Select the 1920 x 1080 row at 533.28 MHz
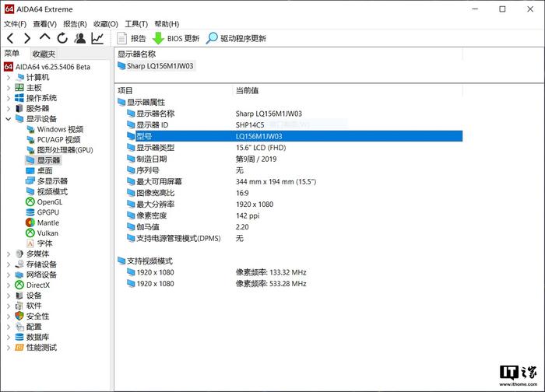 (x=294, y=284)
